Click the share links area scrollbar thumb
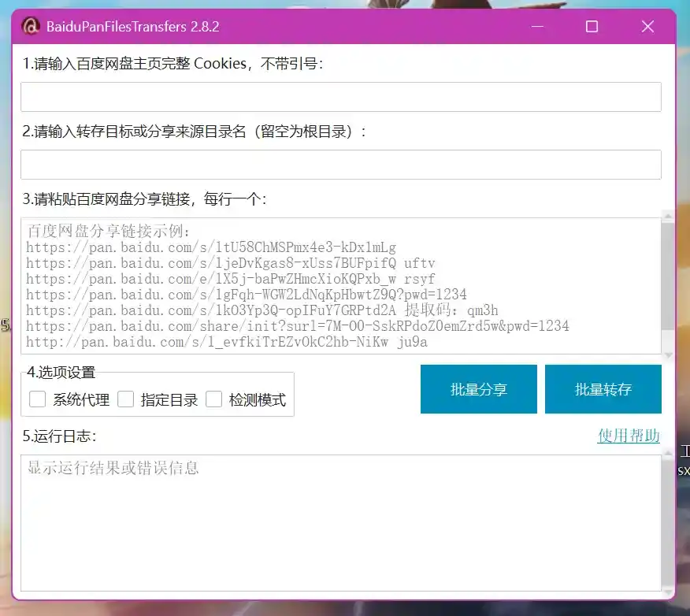Screen dimensions: 690x616 [x=668, y=275]
